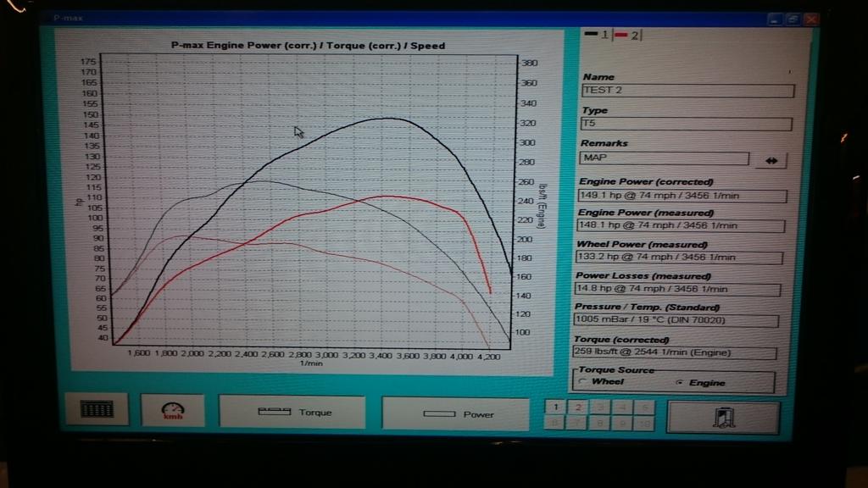This screenshot has width=868, height=488.
Task: Click the 175 label on hp axis
Action: tap(88, 61)
